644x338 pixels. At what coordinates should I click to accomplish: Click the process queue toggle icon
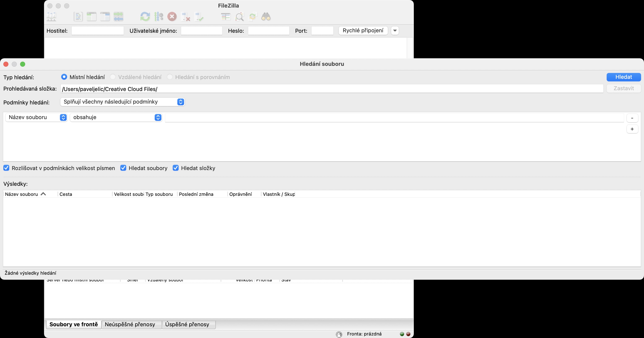(158, 17)
